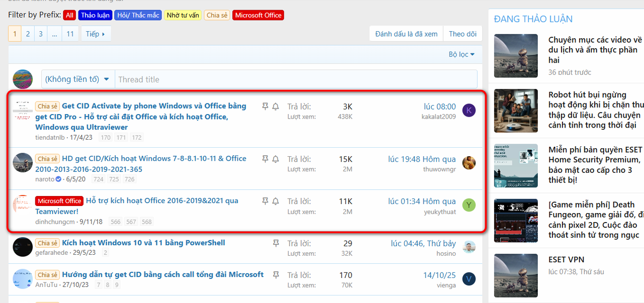Open last post 'lúc 01:34 Hôm qua'
The image size is (644, 303).
(422, 201)
